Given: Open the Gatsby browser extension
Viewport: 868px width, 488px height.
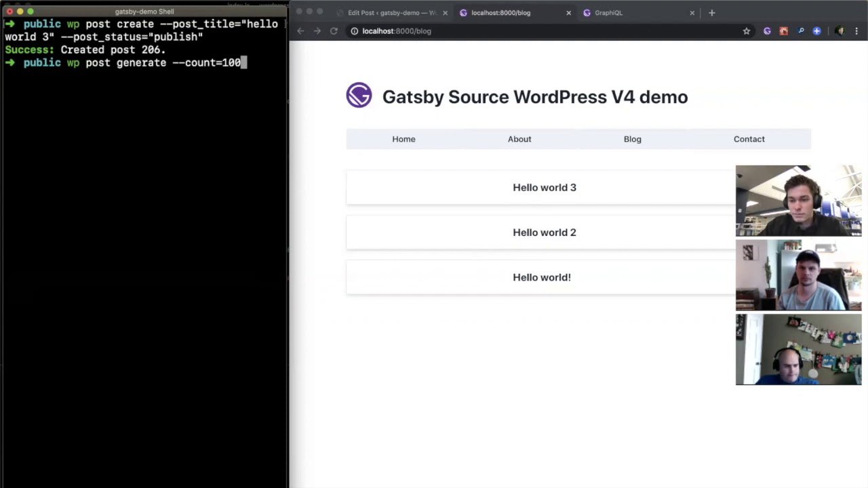Looking at the screenshot, I should (767, 31).
